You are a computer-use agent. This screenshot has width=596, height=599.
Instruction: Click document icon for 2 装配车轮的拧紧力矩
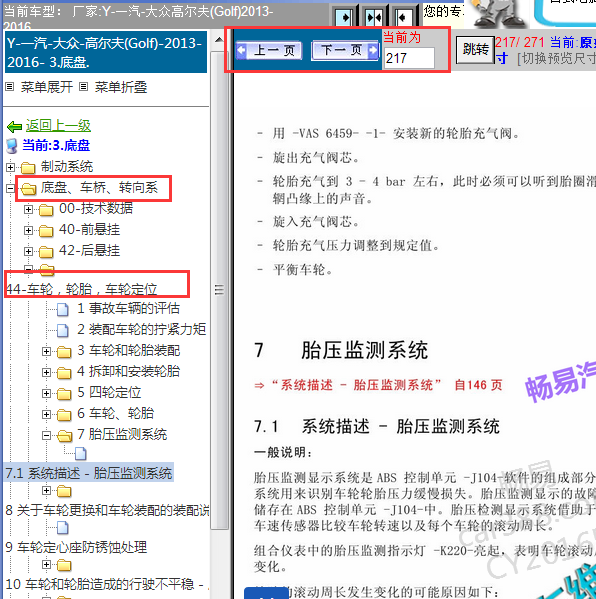click(x=63, y=330)
